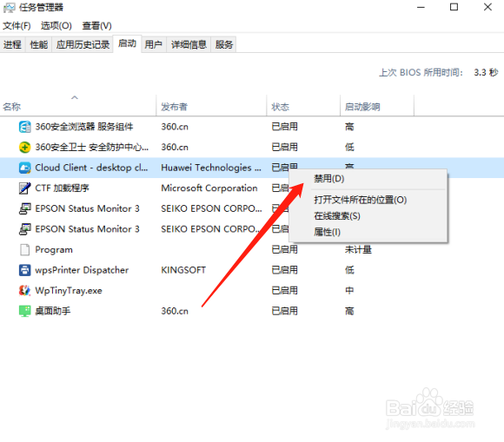Click the blank file icon beside Program

24,249
